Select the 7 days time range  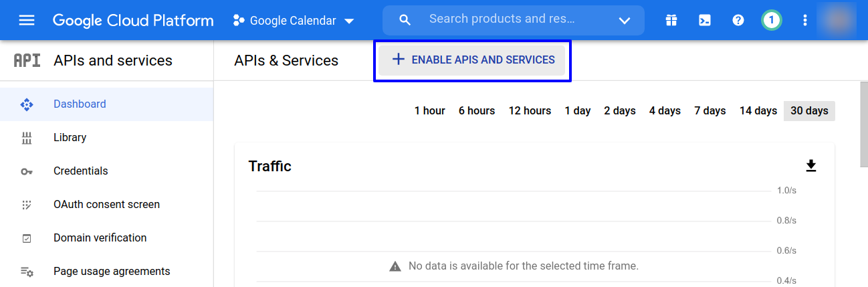click(710, 111)
